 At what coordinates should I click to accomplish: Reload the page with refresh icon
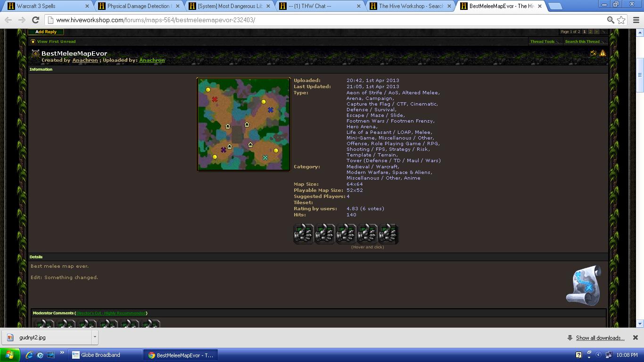(x=35, y=20)
